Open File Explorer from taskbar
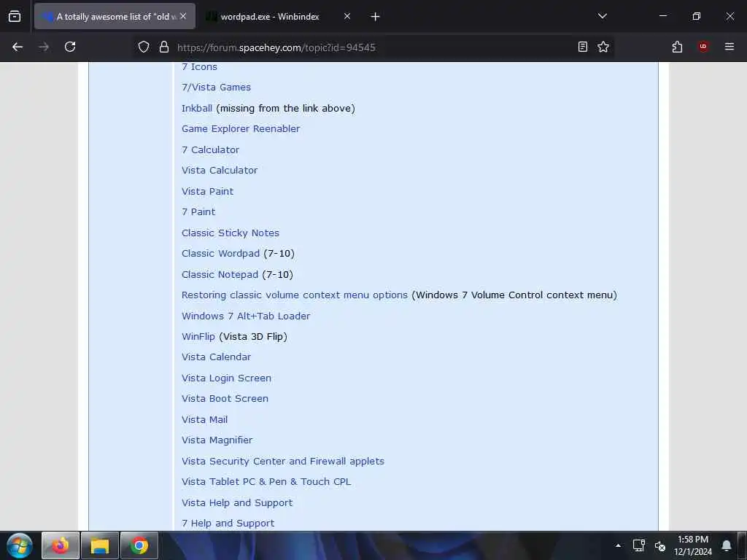The image size is (747, 560). click(x=99, y=545)
